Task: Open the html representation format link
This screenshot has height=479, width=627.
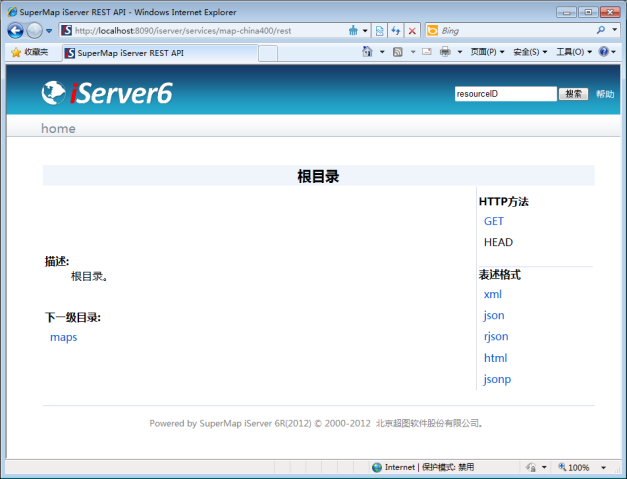Action: [x=495, y=358]
